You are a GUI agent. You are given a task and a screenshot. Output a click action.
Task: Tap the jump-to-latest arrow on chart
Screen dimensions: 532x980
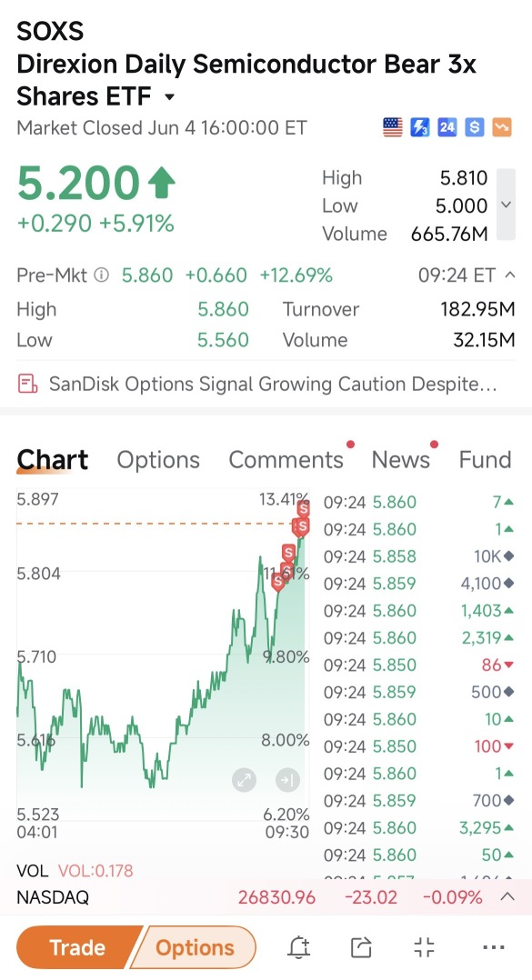click(287, 779)
